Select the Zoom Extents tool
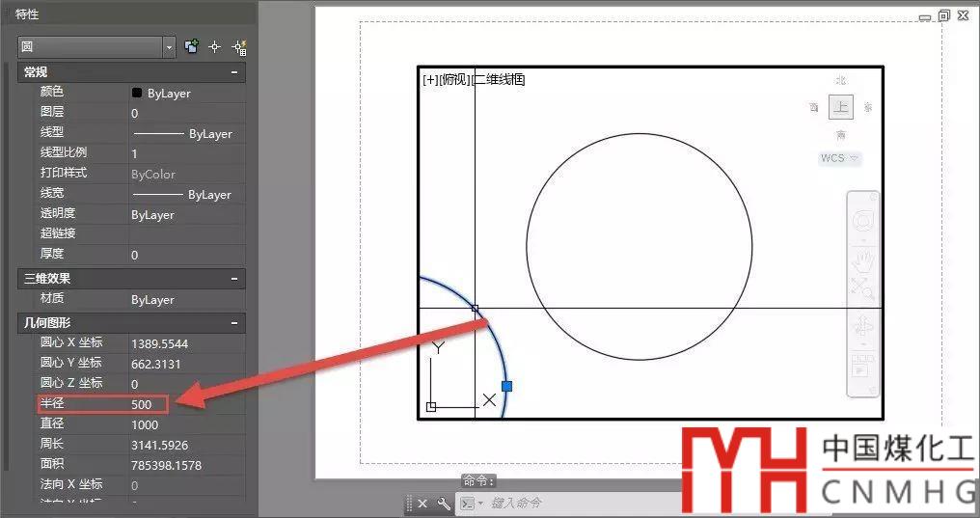Screen dimensions: 980x518 pos(863,288)
